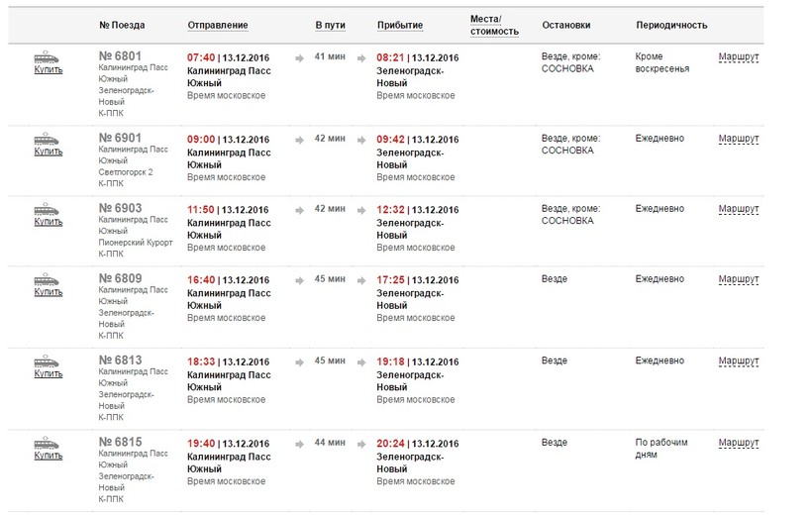Open the Купить link for train 6901
Screen dimensions: 812x515
click(49, 152)
